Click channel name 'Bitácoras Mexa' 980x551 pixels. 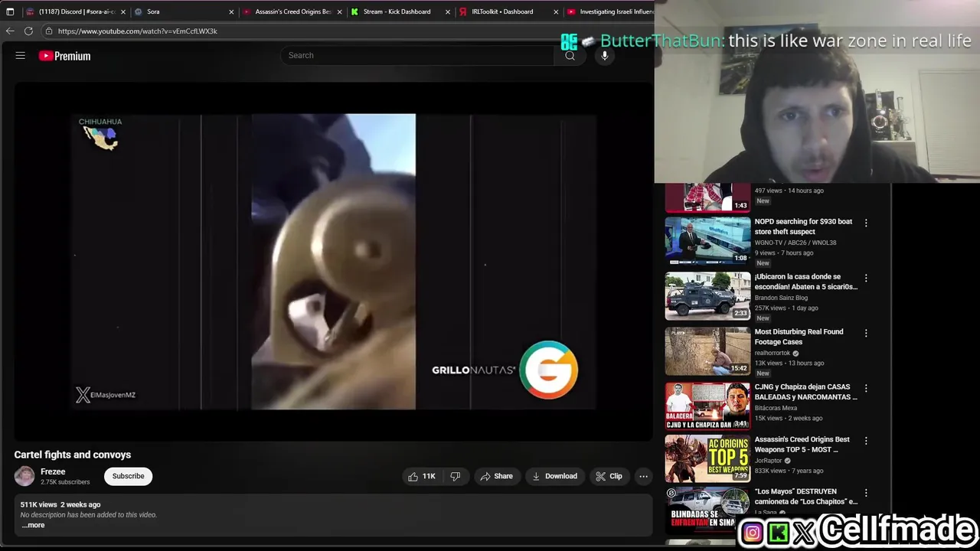776,408
